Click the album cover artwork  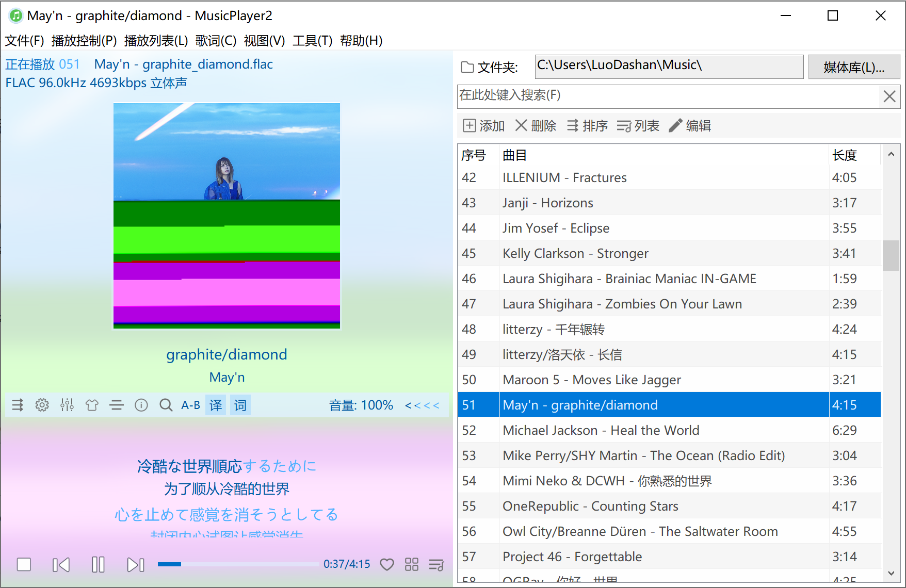point(226,216)
